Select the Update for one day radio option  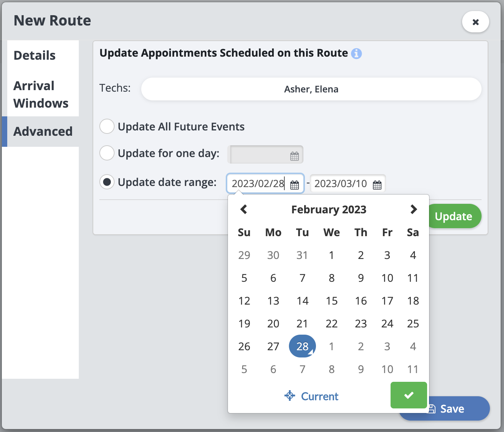tap(107, 153)
